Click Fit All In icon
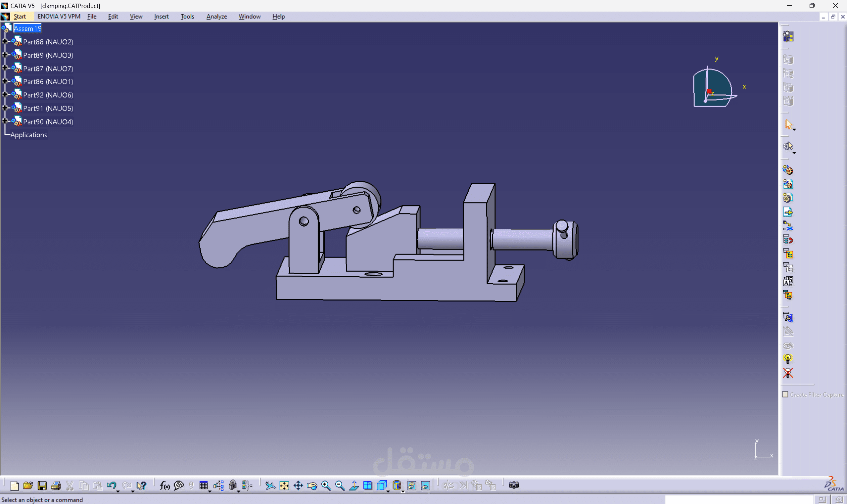The image size is (847, 504). coord(284,486)
